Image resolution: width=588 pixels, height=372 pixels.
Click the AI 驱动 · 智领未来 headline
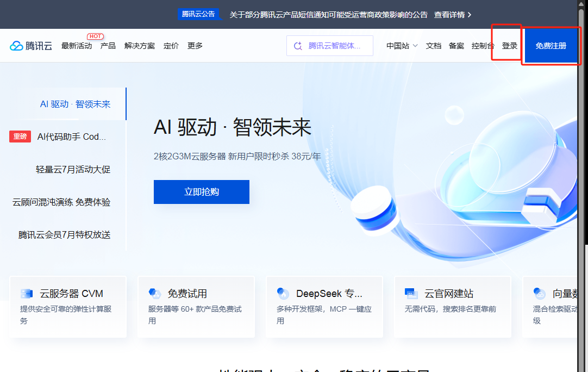[233, 127]
